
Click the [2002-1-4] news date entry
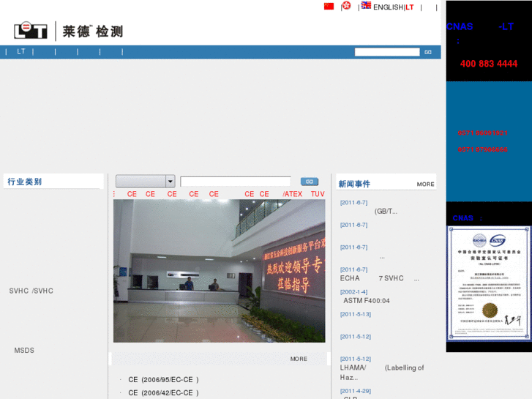point(353,292)
